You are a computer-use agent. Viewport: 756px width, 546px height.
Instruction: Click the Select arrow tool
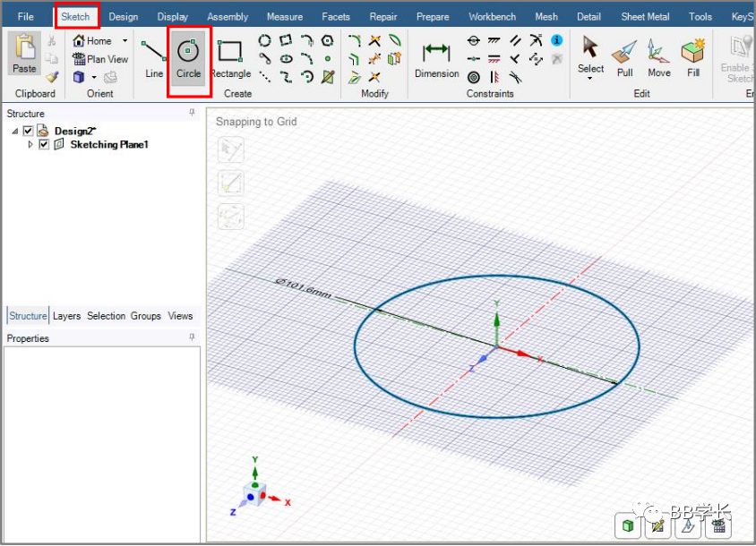coord(590,54)
